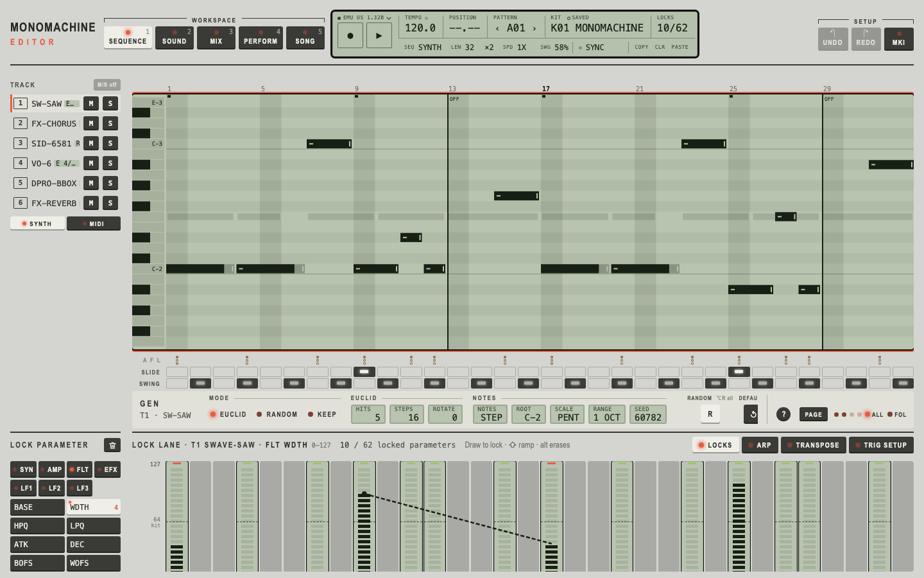924x578 pixels.
Task: Select the RANDOM generator mode
Action: click(277, 414)
